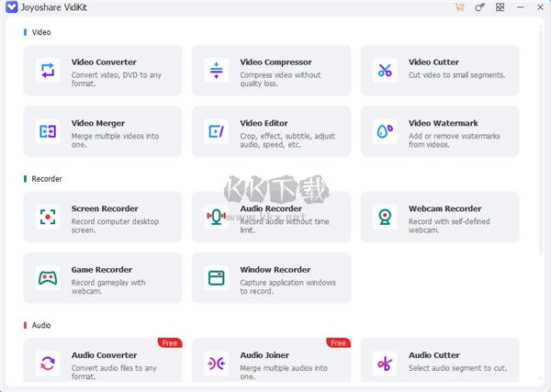Viewport: 551px width, 392px height.
Task: Open the shopping cart purchase icon
Action: coord(460,7)
